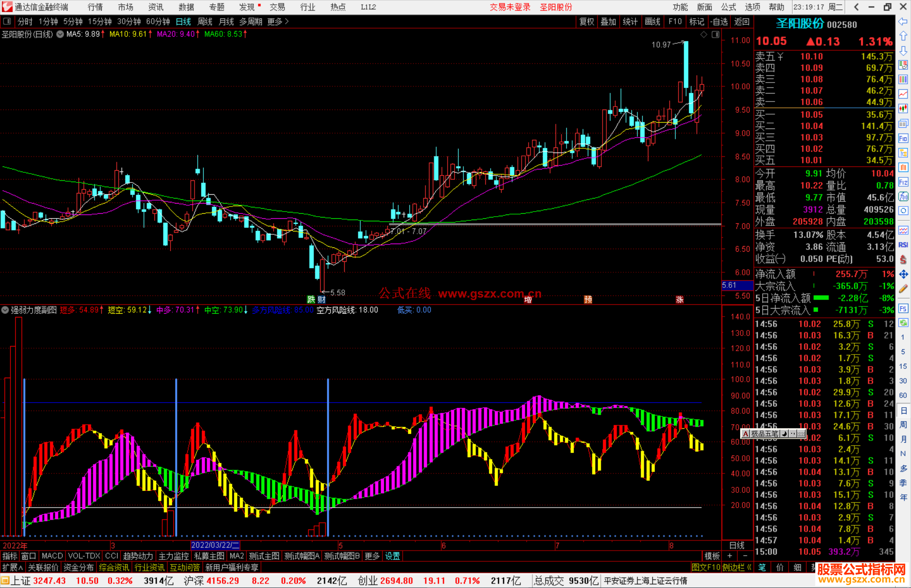Switch to 30-minute period in right sidebar

tap(903, 381)
